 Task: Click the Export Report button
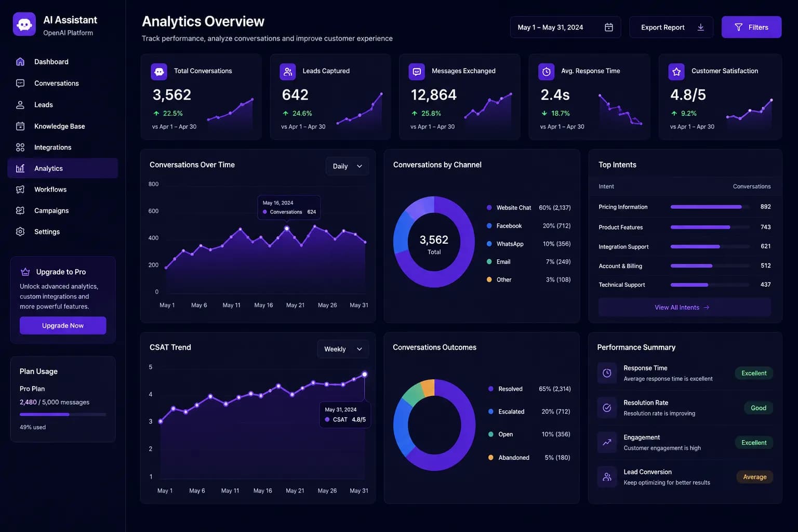(671, 28)
